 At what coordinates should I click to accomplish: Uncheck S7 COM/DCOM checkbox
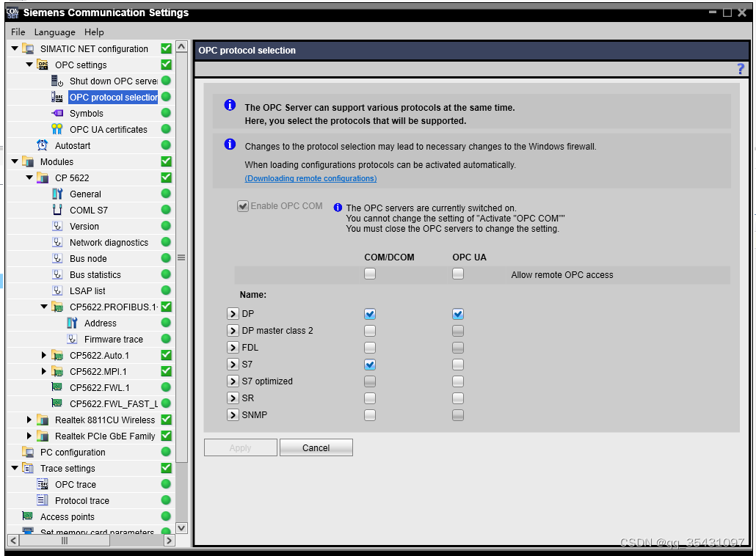(x=370, y=365)
